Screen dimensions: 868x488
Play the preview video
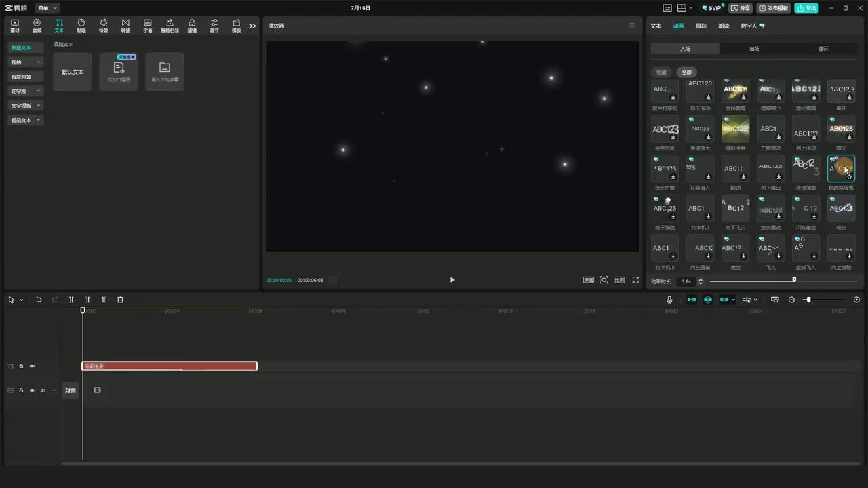point(452,280)
